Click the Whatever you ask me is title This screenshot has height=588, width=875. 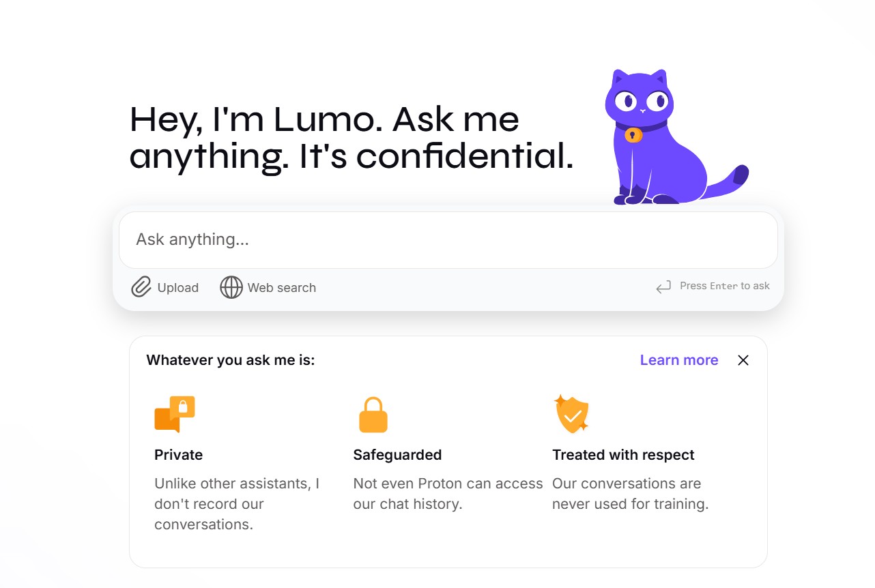[x=231, y=360]
